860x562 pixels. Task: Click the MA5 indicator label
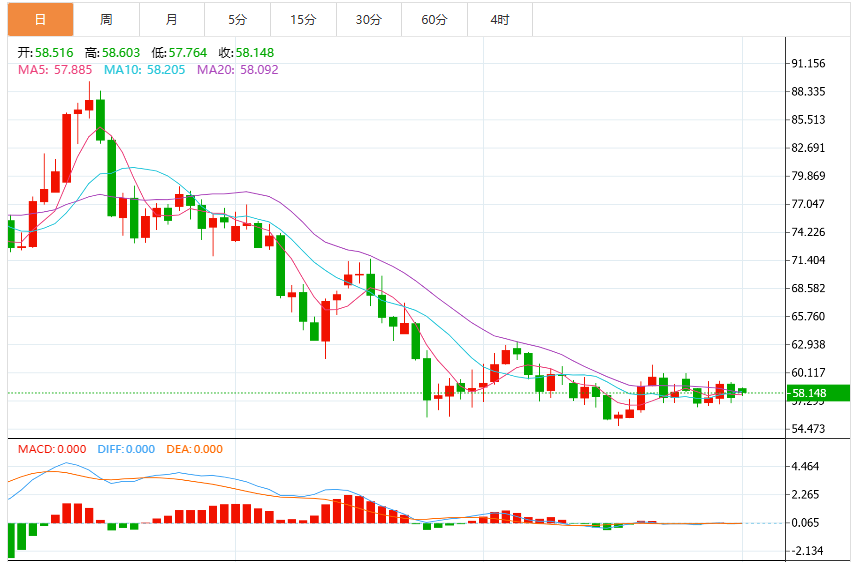point(55,70)
